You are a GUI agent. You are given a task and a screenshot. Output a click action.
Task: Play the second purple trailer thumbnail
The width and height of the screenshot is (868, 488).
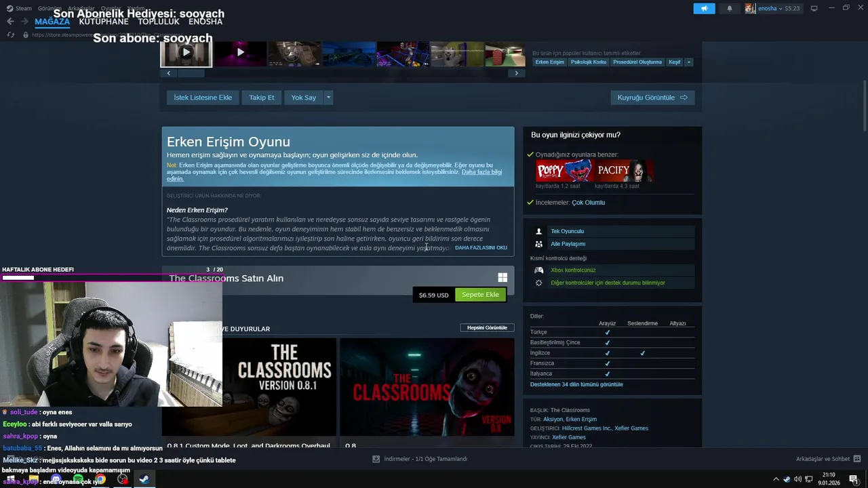[x=240, y=53]
